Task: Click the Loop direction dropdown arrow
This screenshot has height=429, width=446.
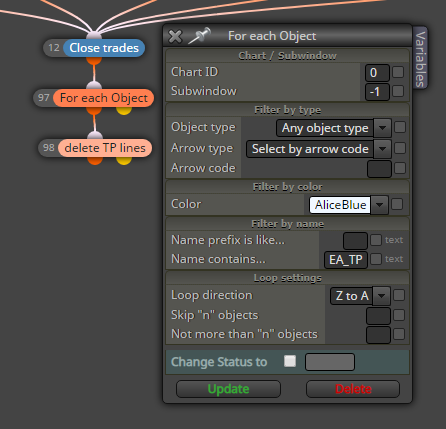Action: click(x=382, y=296)
